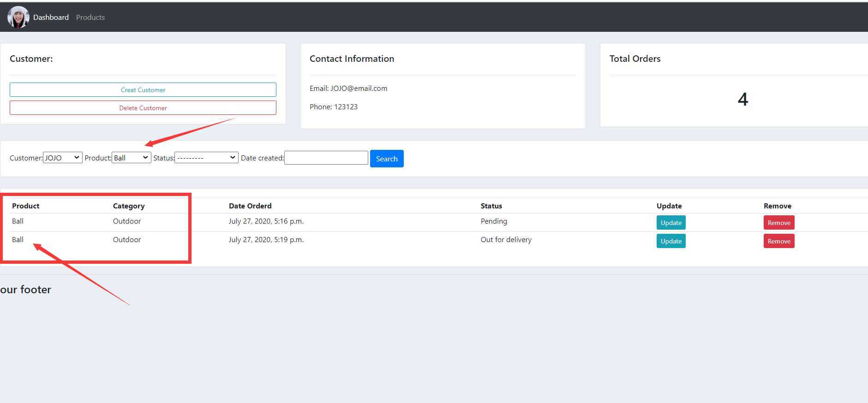Image resolution: width=868 pixels, height=403 pixels.
Task: Focus the Date created input field
Action: click(326, 158)
